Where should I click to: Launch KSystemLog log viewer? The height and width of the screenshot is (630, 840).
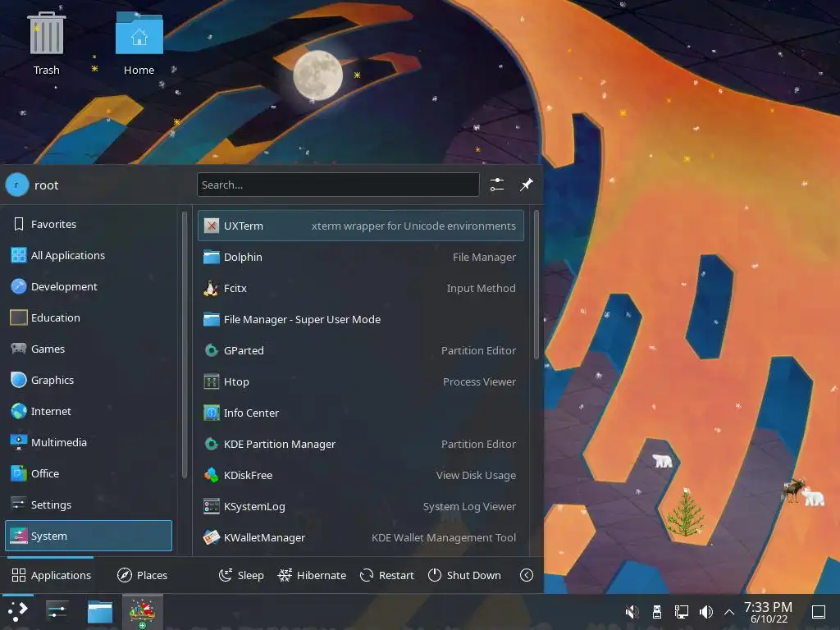[x=361, y=506]
